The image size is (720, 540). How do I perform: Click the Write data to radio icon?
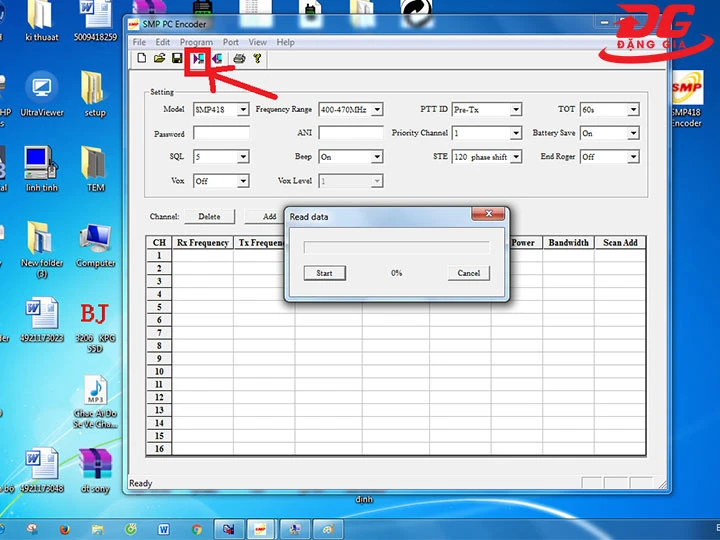217,59
